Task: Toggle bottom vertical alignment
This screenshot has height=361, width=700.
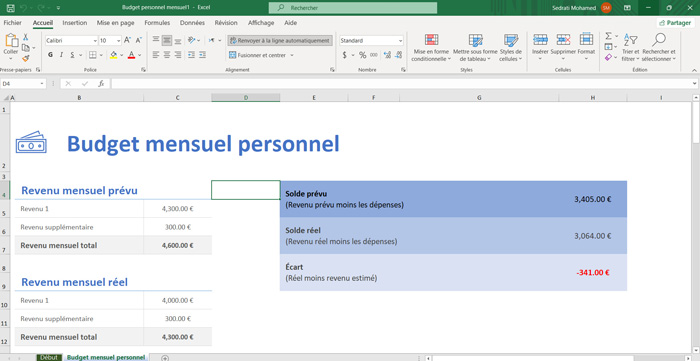Action: coord(178,41)
